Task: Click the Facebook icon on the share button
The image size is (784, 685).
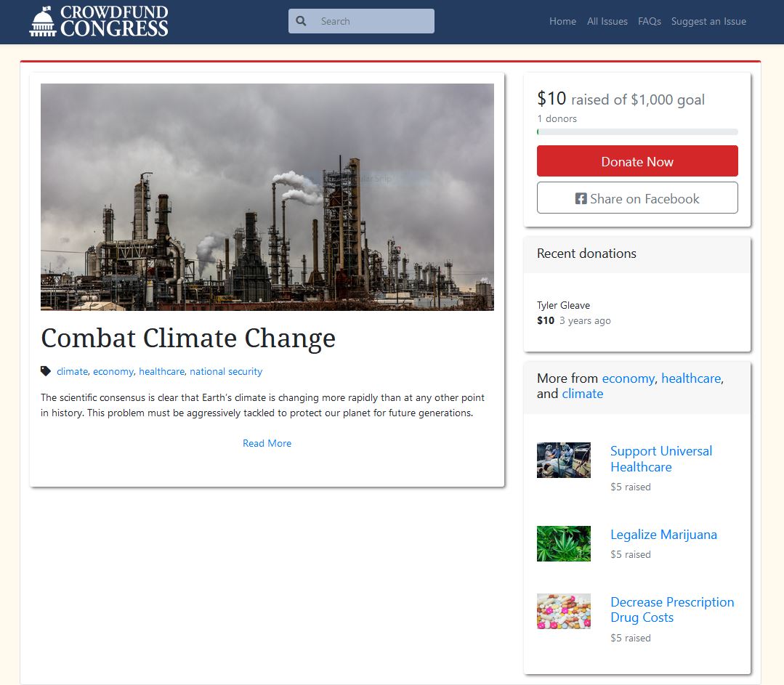Action: 579,198
